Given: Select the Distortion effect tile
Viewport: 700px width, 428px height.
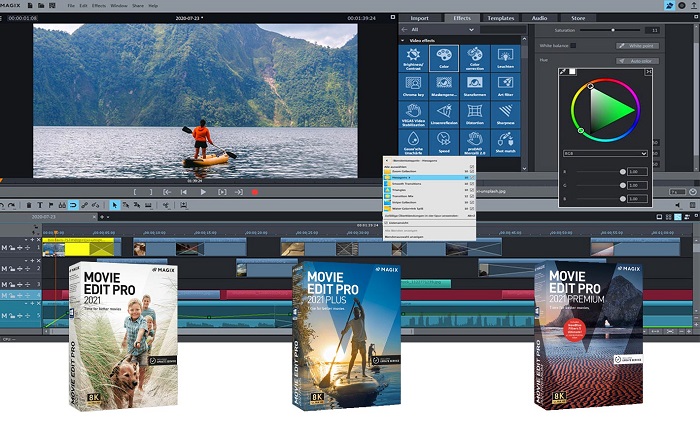Looking at the screenshot, I should point(475,115).
